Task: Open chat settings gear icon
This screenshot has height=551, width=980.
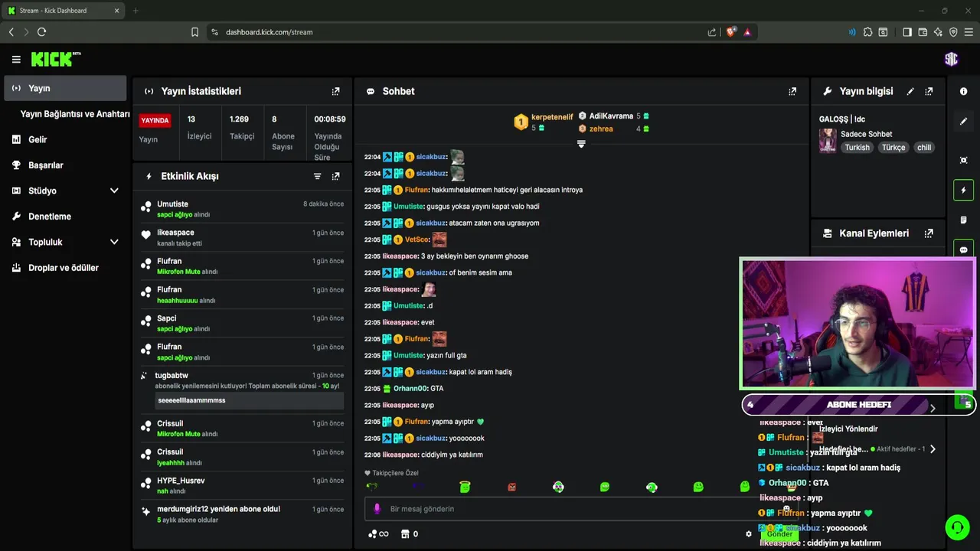Action: [x=749, y=534]
